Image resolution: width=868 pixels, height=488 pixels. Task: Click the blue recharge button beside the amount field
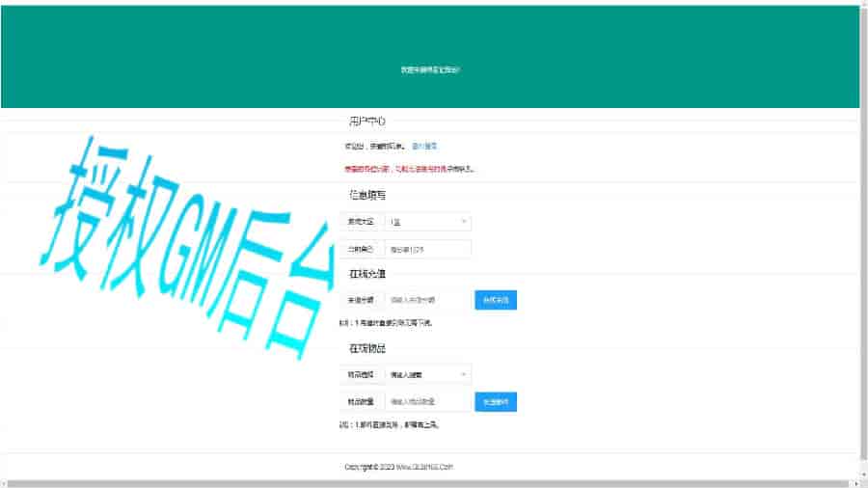496,300
